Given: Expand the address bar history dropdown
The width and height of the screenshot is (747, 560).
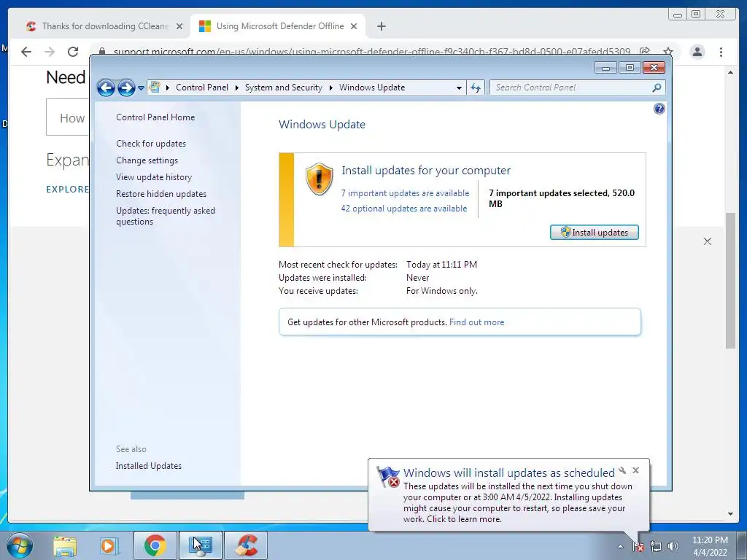Looking at the screenshot, I should click(x=459, y=87).
